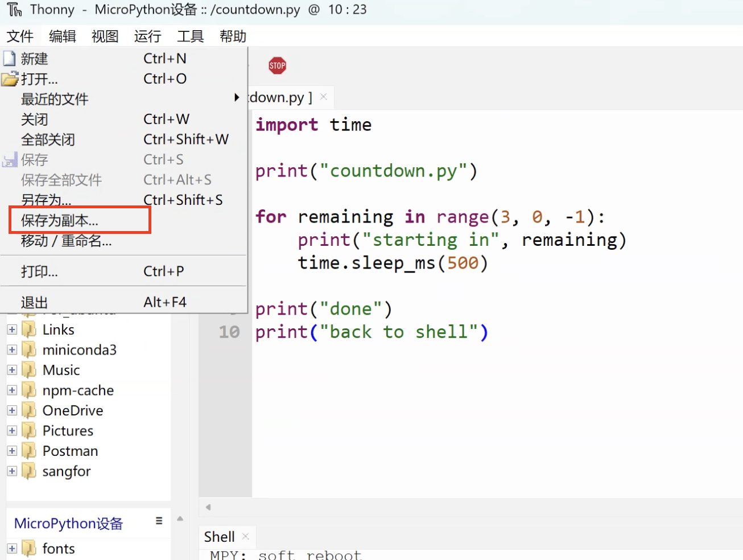Expand the miniconda3 folder
Image resolution: width=743 pixels, height=560 pixels.
point(12,350)
